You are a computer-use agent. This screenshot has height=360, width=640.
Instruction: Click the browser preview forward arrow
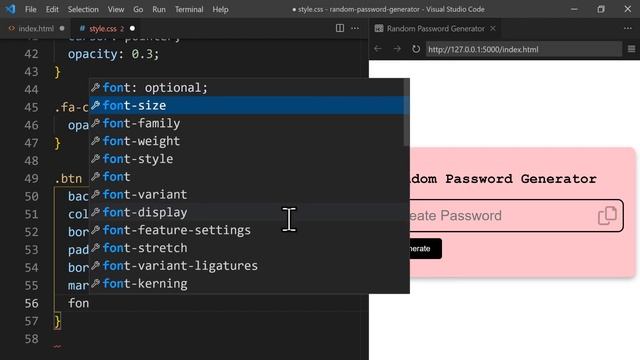pyautogui.click(x=397, y=49)
